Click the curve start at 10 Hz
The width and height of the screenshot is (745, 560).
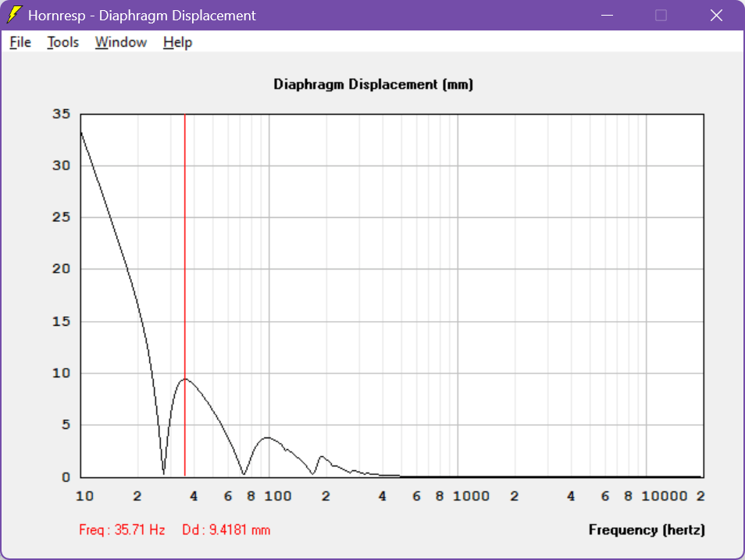[81, 132]
